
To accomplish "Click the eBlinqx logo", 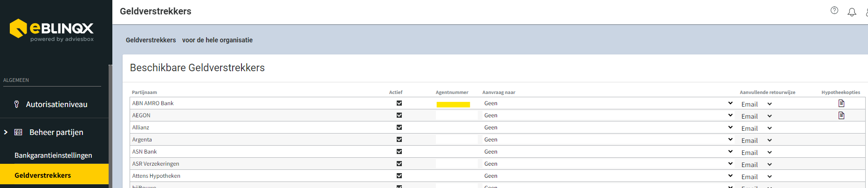I will 52,30.
